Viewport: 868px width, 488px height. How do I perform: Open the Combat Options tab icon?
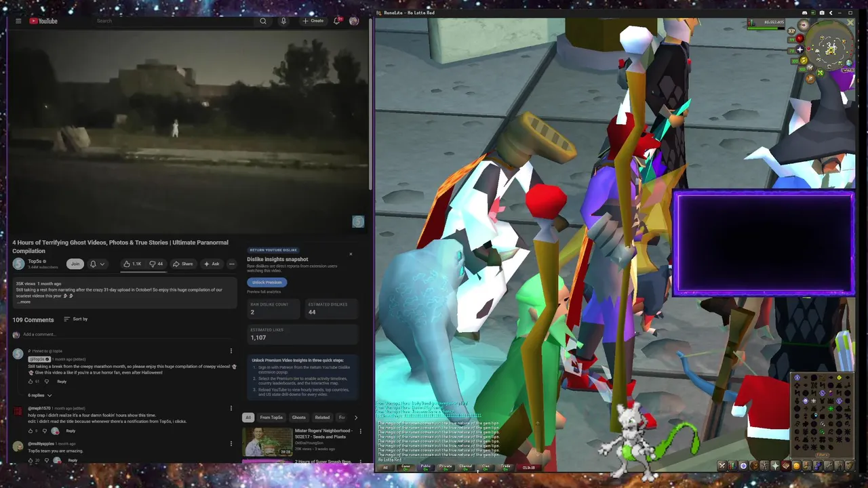(722, 466)
